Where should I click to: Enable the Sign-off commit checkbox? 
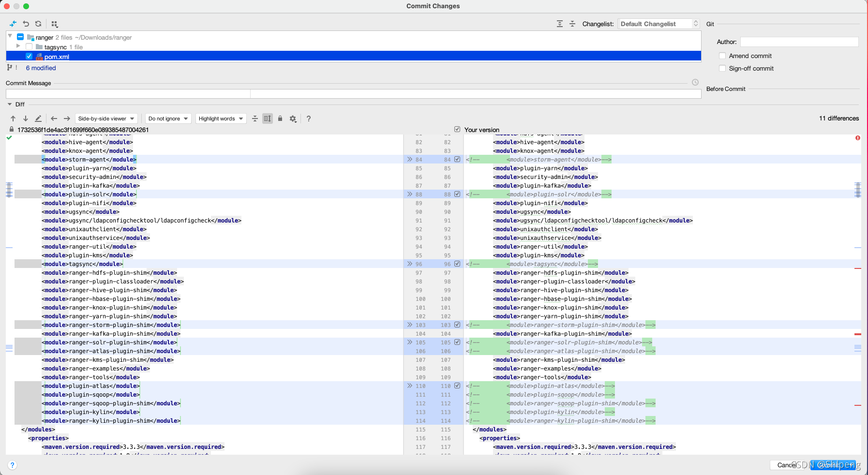tap(722, 68)
